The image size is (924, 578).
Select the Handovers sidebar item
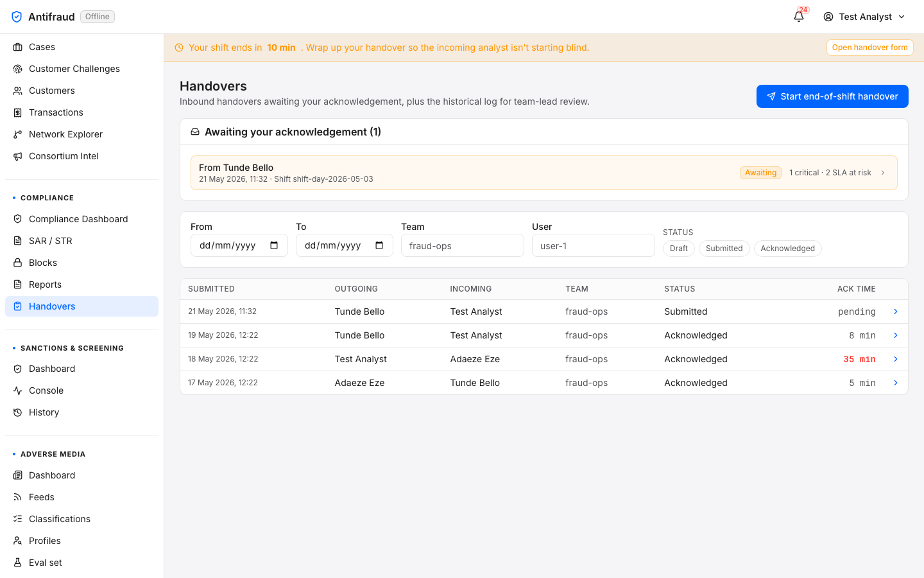pos(81,306)
